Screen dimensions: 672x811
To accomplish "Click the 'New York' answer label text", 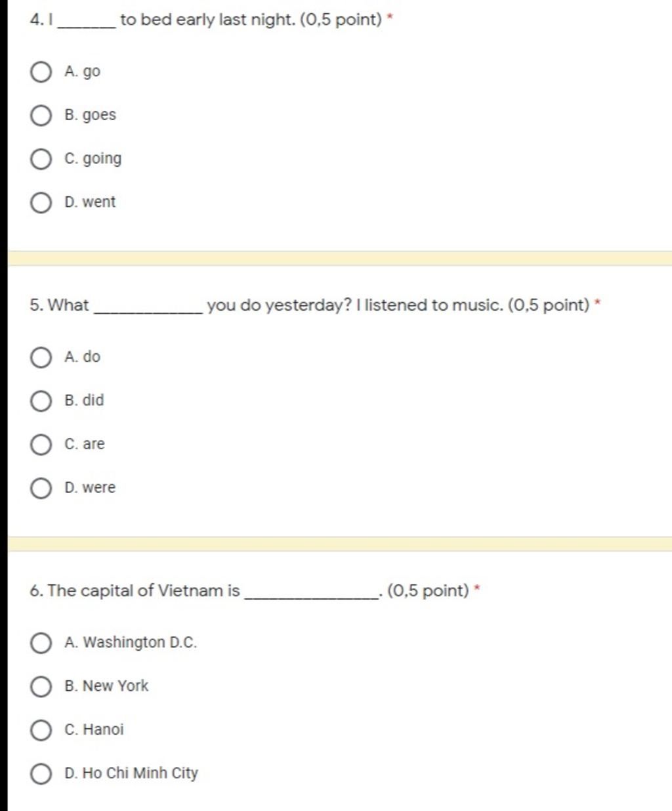I will [115, 686].
